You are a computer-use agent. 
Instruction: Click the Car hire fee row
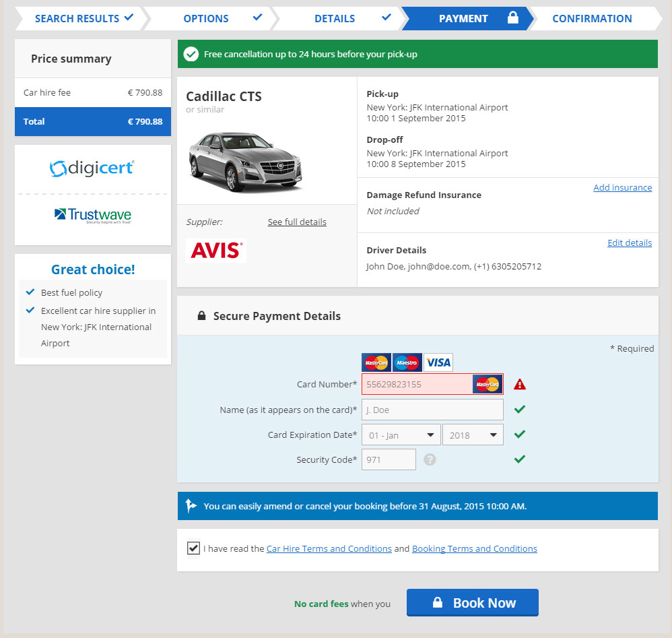pyautogui.click(x=93, y=92)
